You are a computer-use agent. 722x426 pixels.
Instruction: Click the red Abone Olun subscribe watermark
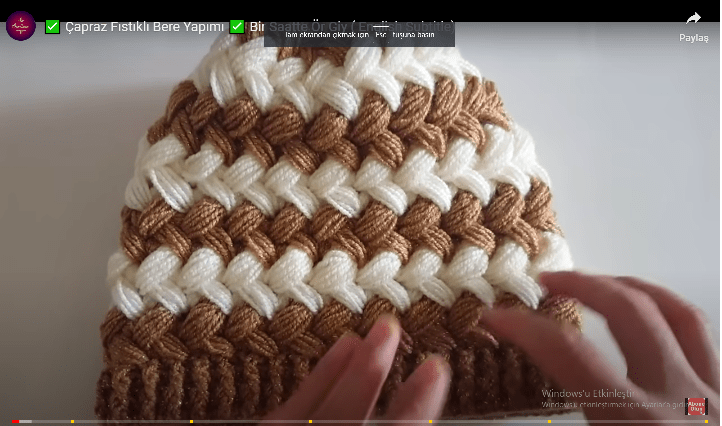tap(696, 405)
